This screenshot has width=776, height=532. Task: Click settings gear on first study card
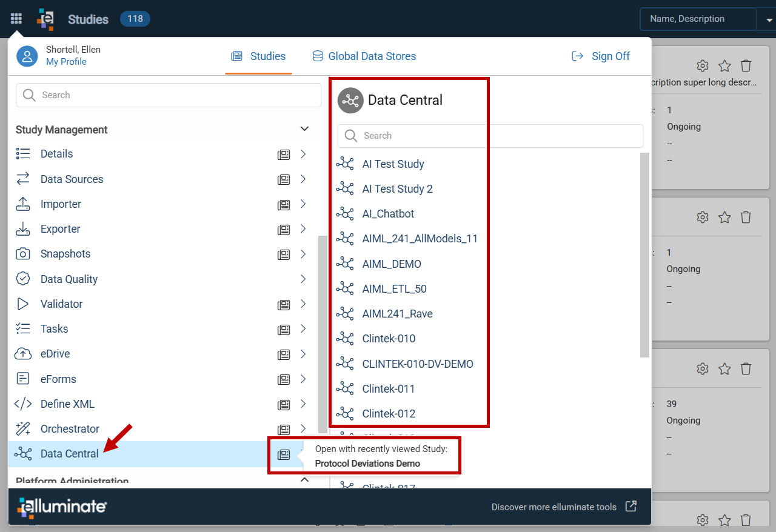pyautogui.click(x=703, y=65)
